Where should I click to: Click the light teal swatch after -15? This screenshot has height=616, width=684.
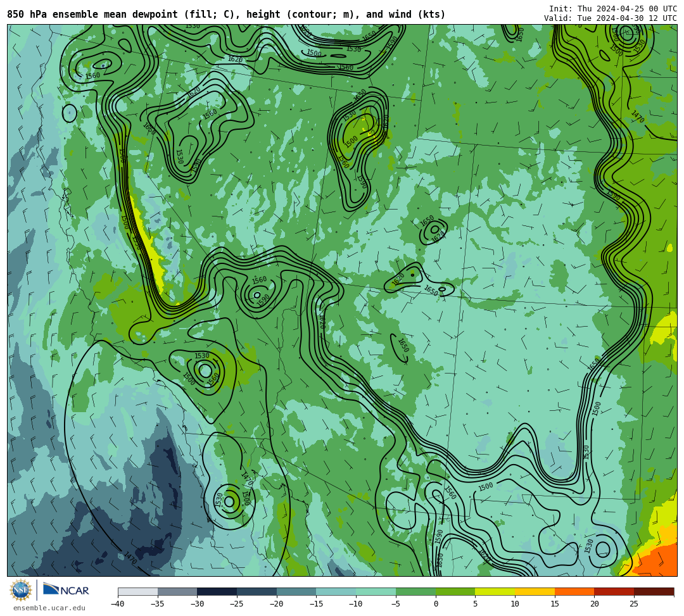(336, 591)
